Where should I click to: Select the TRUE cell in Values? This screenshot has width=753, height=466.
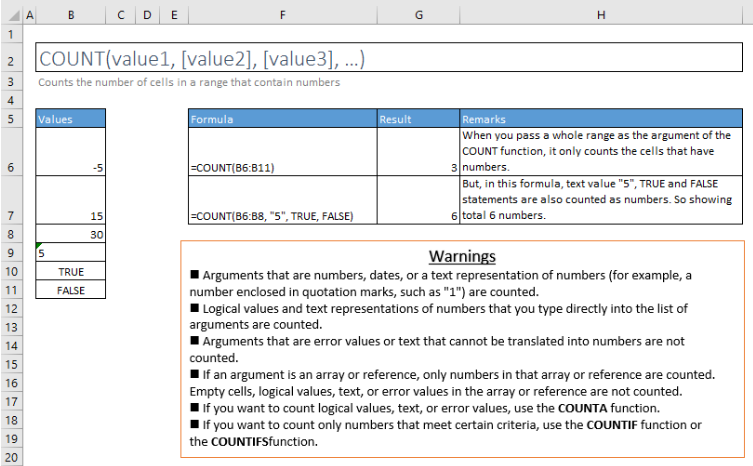(x=71, y=271)
